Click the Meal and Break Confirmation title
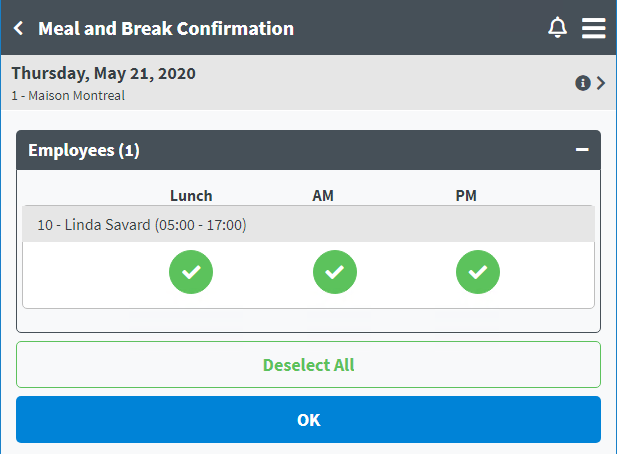Image resolution: width=617 pixels, height=454 pixels. coord(166,29)
